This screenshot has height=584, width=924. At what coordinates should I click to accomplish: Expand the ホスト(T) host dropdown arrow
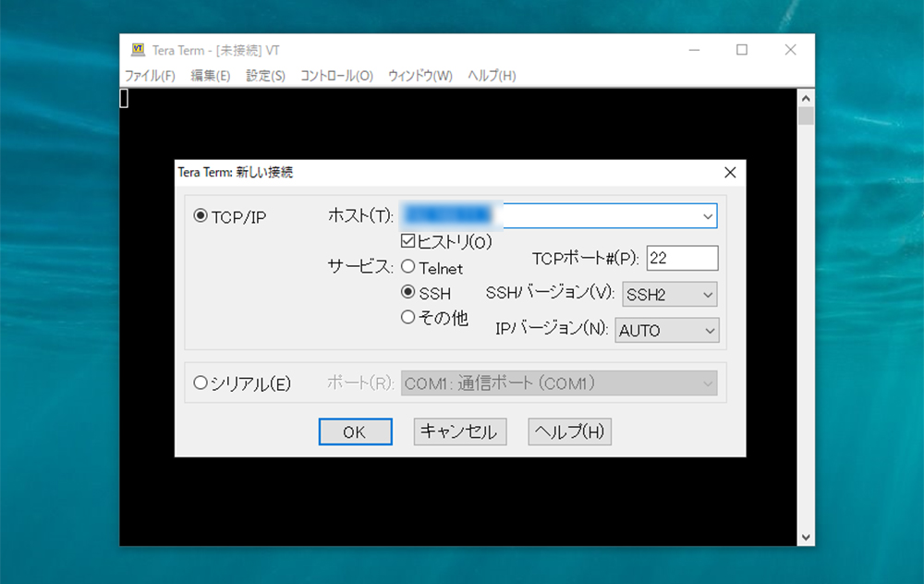(708, 216)
